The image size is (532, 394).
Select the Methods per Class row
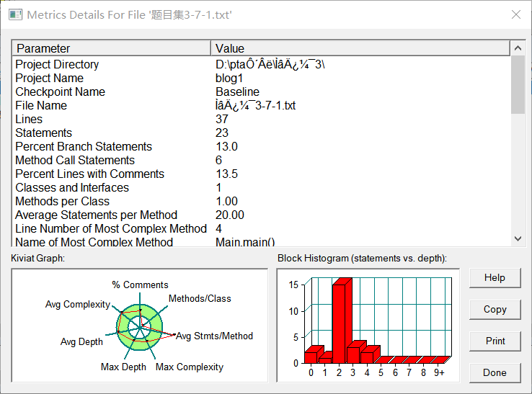261,201
